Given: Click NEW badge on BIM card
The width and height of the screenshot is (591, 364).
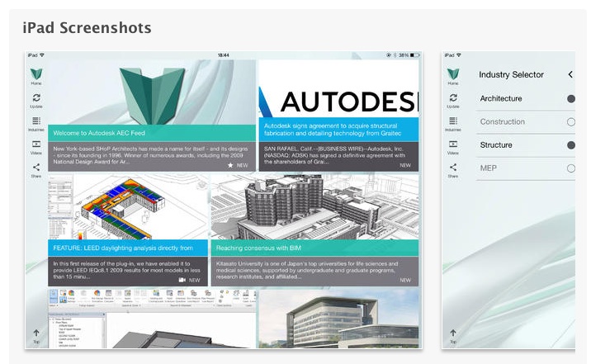Looking at the screenshot, I should pos(405,280).
